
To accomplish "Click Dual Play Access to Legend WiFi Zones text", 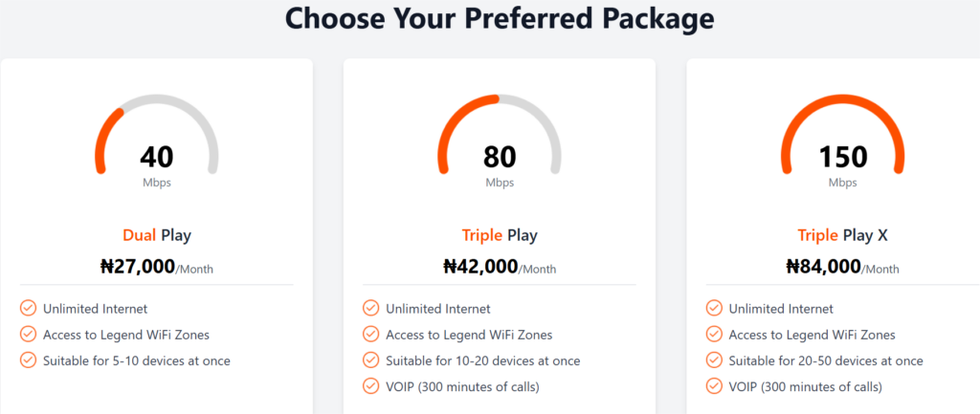I will 125,335.
